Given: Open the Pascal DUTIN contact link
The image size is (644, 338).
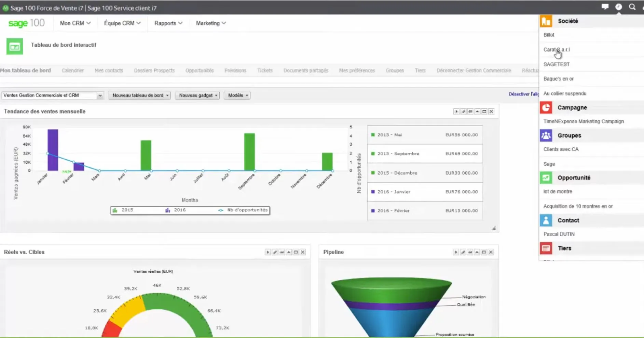Looking at the screenshot, I should click(559, 234).
